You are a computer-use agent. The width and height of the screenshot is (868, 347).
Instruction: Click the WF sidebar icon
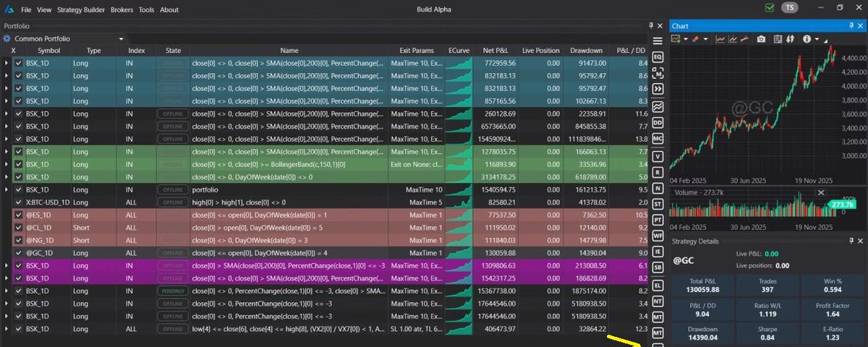658,236
